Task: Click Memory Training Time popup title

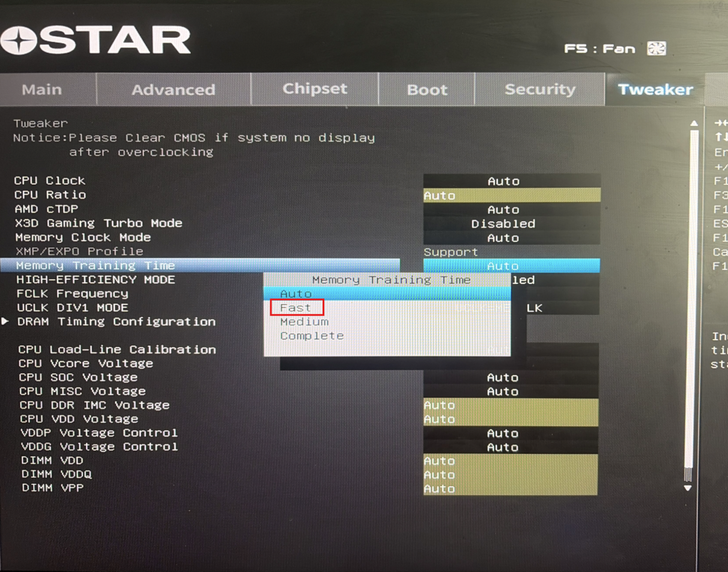Action: [x=391, y=280]
